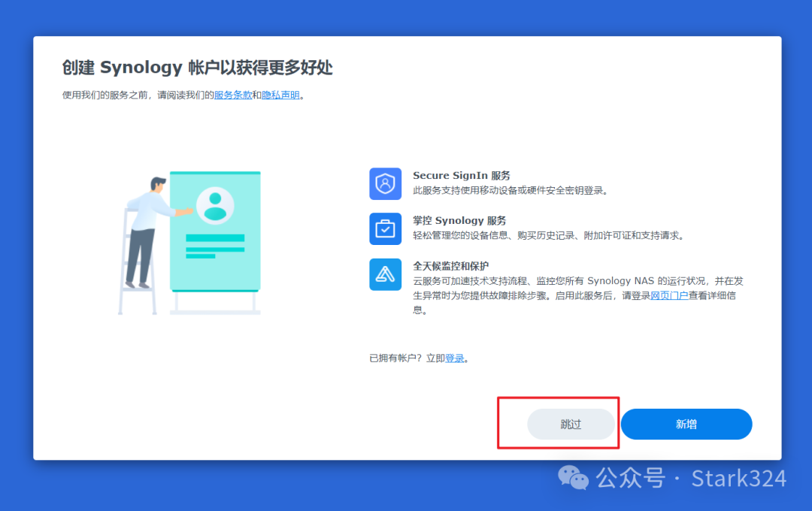Click the WeChat logo watermark icon
The height and width of the screenshot is (511, 812).
(572, 479)
